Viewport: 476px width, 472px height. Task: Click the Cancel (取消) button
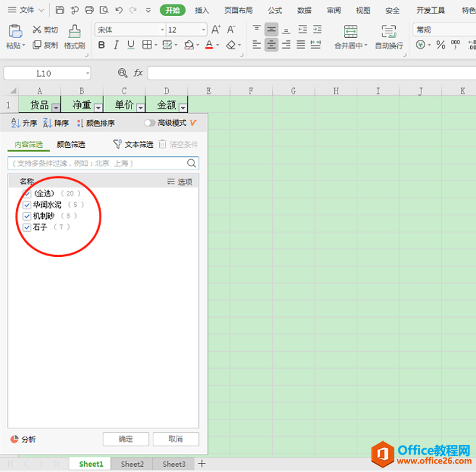tap(176, 439)
